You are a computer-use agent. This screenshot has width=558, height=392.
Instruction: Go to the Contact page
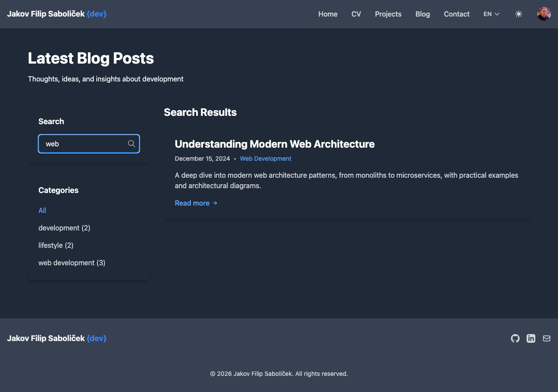(456, 14)
